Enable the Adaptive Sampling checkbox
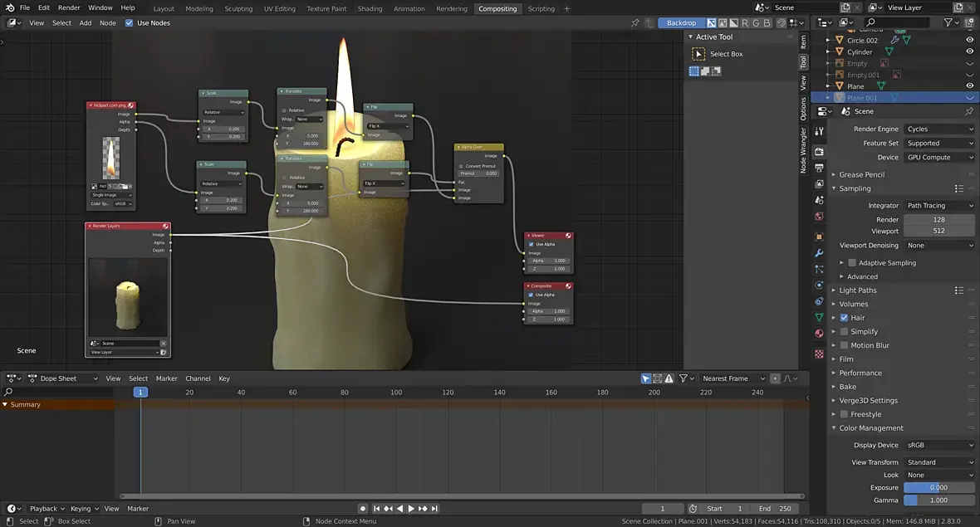Image resolution: width=980 pixels, height=527 pixels. (852, 263)
